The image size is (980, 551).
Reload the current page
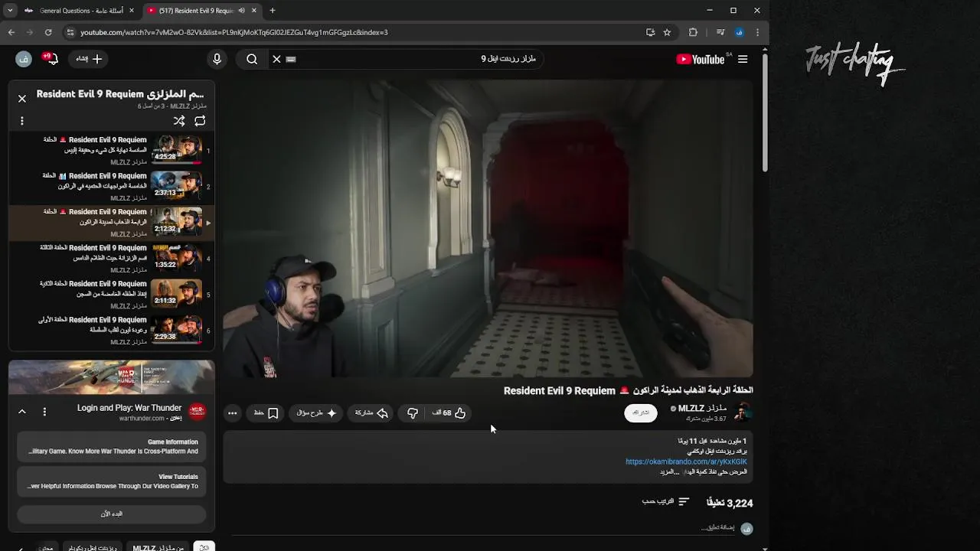click(x=48, y=32)
